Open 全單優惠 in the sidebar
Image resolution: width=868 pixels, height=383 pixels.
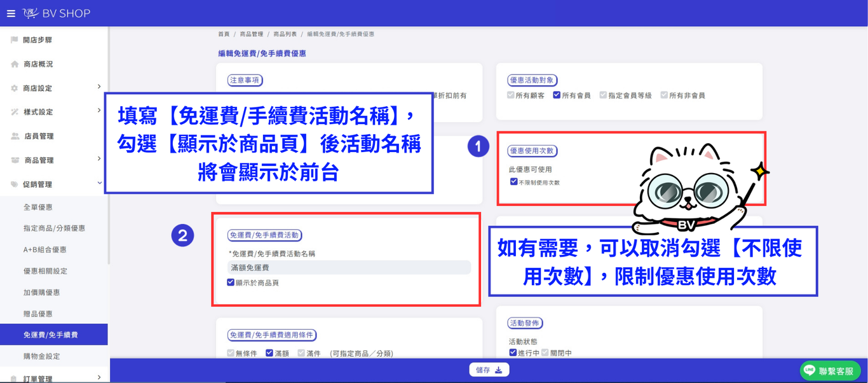(x=38, y=207)
